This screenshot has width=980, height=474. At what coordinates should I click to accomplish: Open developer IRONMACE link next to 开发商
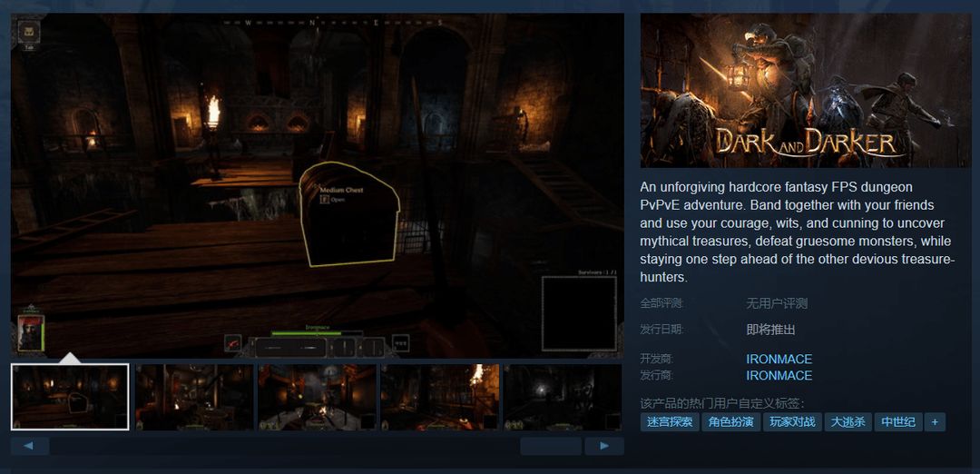(x=779, y=359)
